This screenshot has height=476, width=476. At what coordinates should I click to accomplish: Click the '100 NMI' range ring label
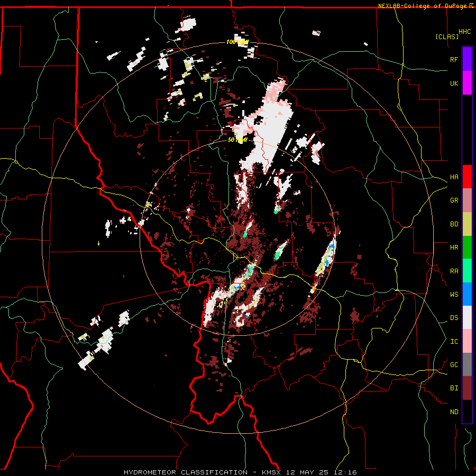point(237,42)
